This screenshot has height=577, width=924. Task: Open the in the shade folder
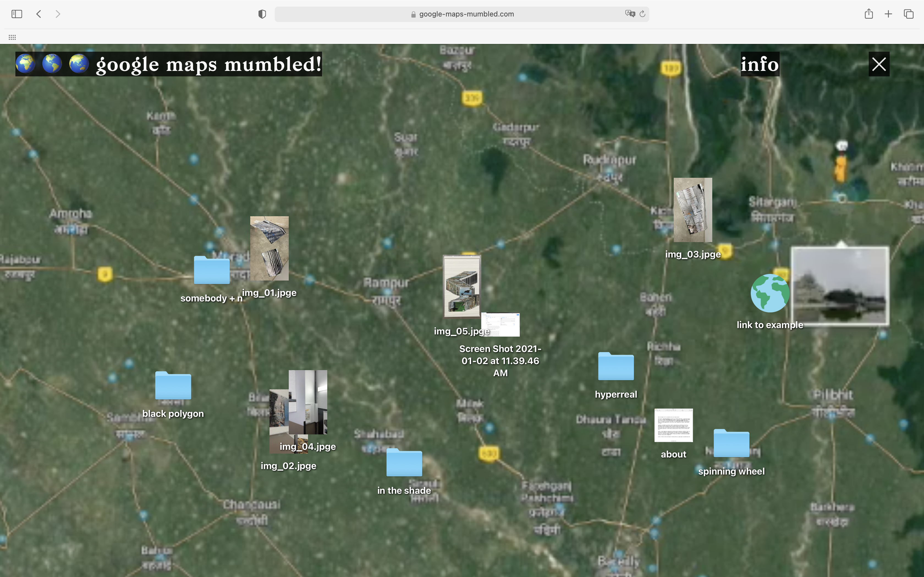click(x=404, y=462)
